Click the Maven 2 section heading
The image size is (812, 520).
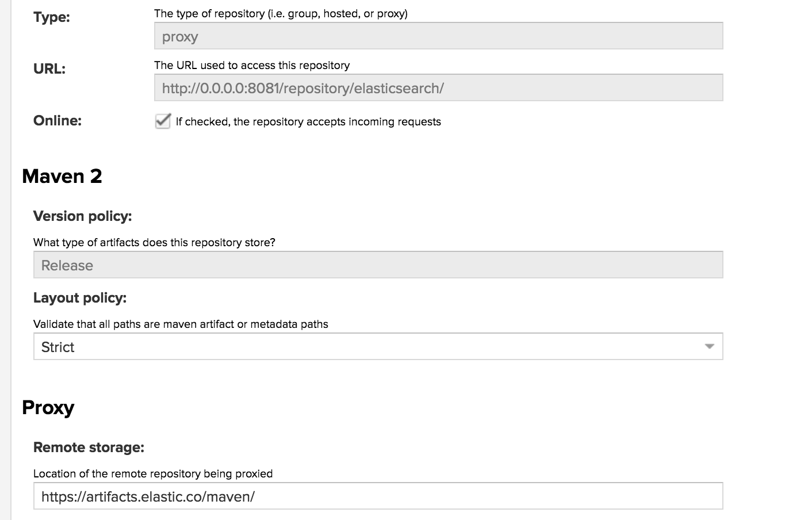click(x=62, y=177)
